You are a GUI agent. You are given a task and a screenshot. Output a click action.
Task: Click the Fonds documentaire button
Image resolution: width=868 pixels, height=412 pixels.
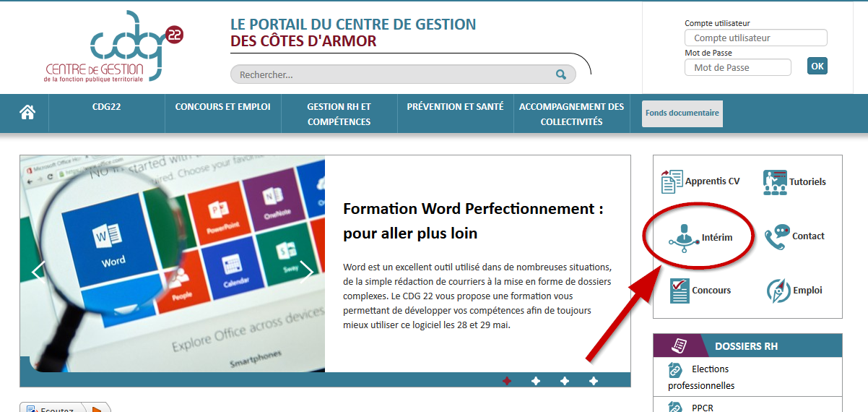point(682,113)
